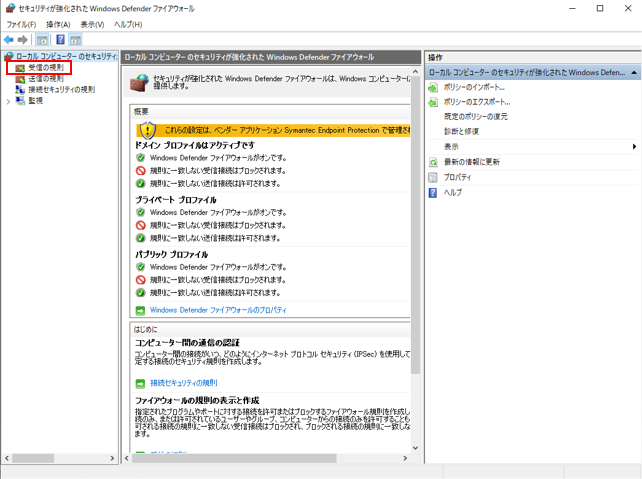Open the ファイル(F) menu
The image size is (642, 479).
click(21, 24)
